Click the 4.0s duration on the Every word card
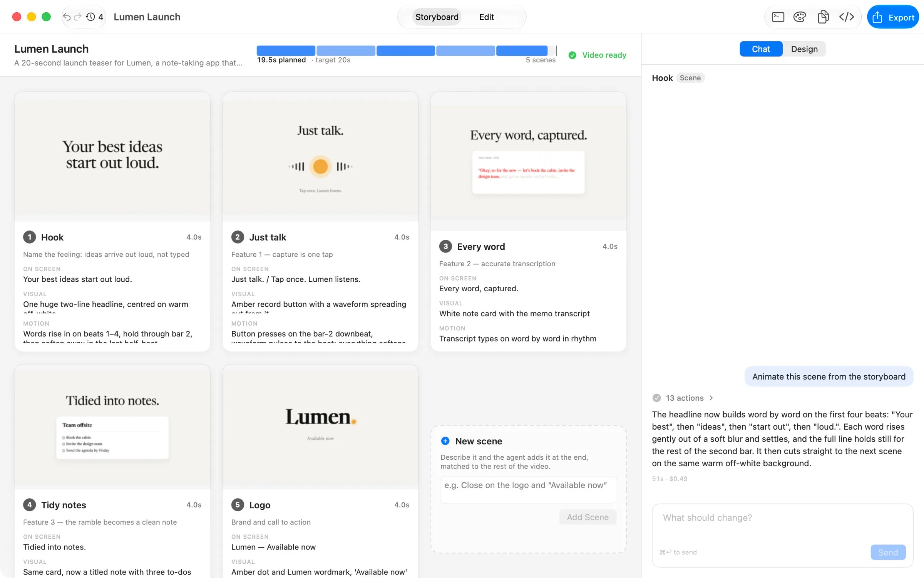The width and height of the screenshot is (924, 578). coord(610,246)
